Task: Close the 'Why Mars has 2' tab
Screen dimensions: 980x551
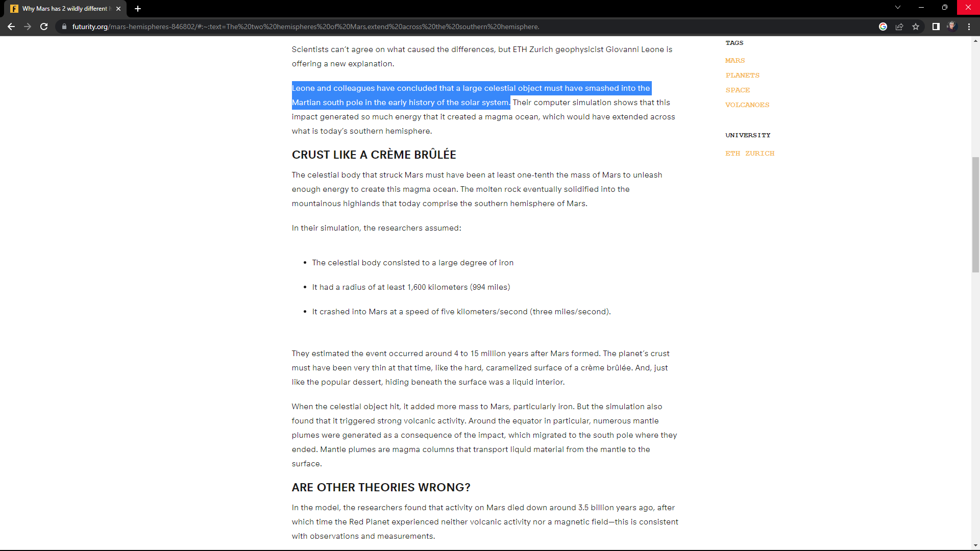Action: point(118,9)
